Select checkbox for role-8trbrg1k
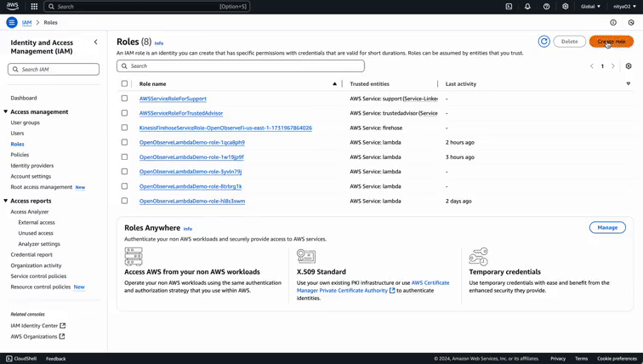The height and width of the screenshot is (364, 643). coord(124,186)
